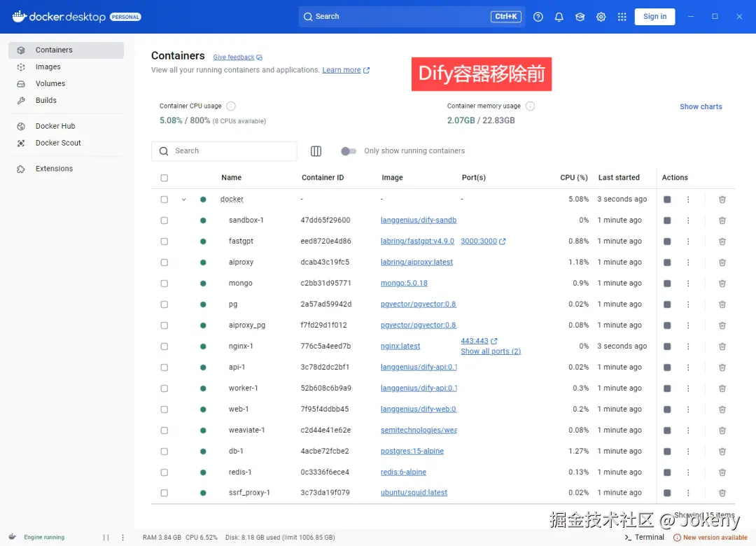Open notifications bell icon
The height and width of the screenshot is (546, 756).
pyautogui.click(x=559, y=17)
